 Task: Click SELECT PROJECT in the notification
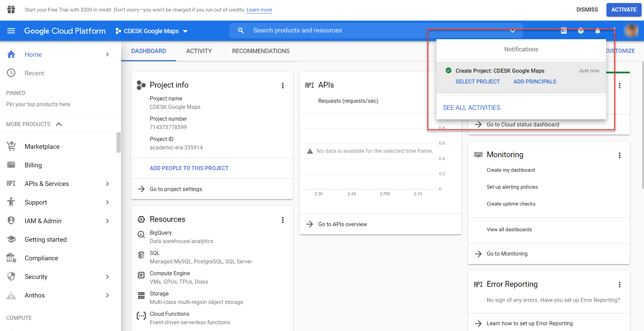[477, 81]
